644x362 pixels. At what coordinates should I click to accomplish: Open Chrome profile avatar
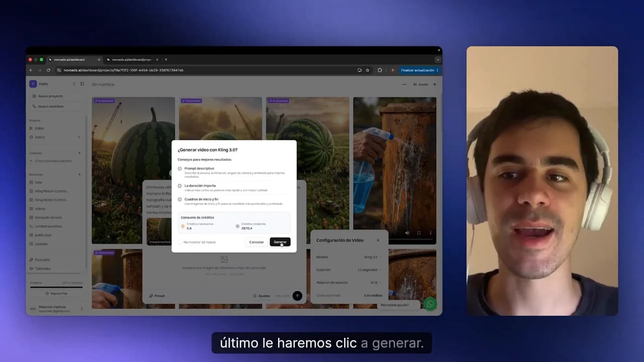392,70
